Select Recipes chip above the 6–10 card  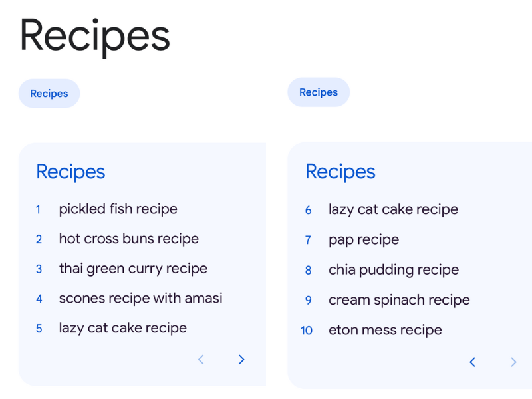[319, 92]
